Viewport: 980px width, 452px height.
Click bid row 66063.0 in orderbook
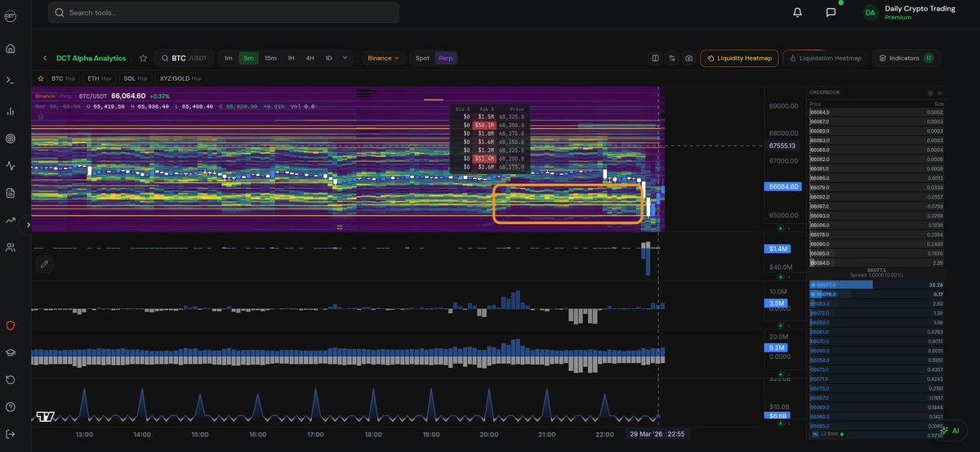pos(876,303)
